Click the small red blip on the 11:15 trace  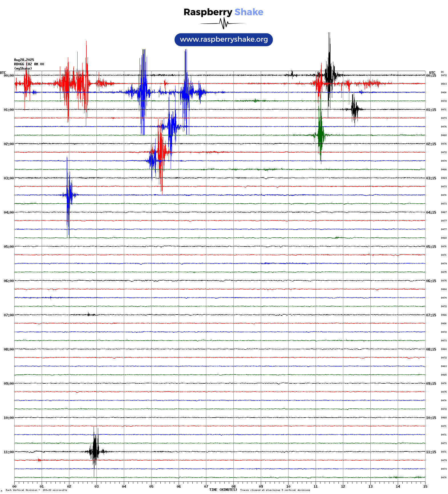click(39, 460)
